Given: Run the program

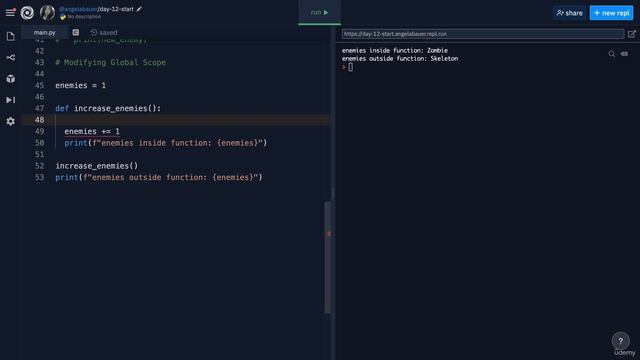Looking at the screenshot, I should point(319,13).
